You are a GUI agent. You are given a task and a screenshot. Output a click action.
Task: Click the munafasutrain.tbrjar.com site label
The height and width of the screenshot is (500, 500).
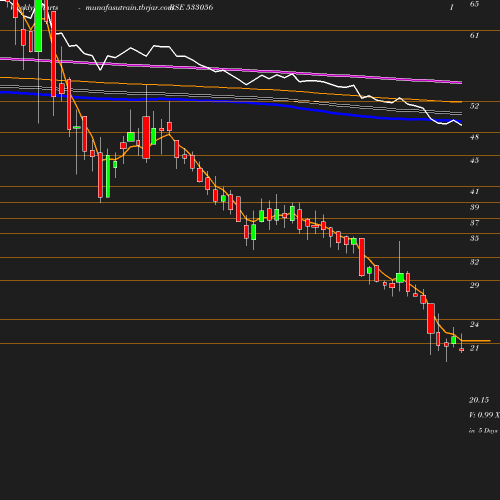(129, 8)
